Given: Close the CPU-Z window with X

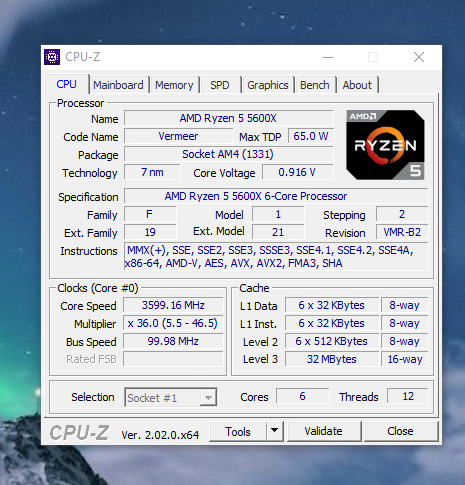Looking at the screenshot, I should pyautogui.click(x=419, y=57).
